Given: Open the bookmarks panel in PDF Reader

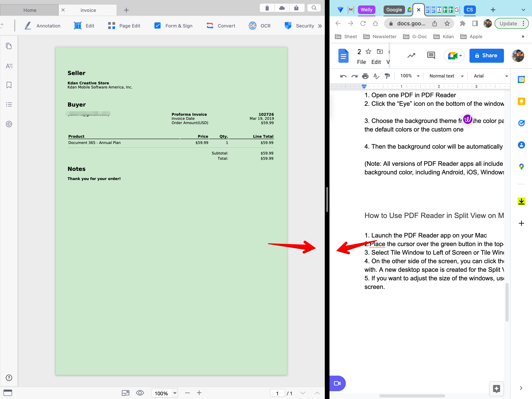Looking at the screenshot, I should pyautogui.click(x=9, y=85).
